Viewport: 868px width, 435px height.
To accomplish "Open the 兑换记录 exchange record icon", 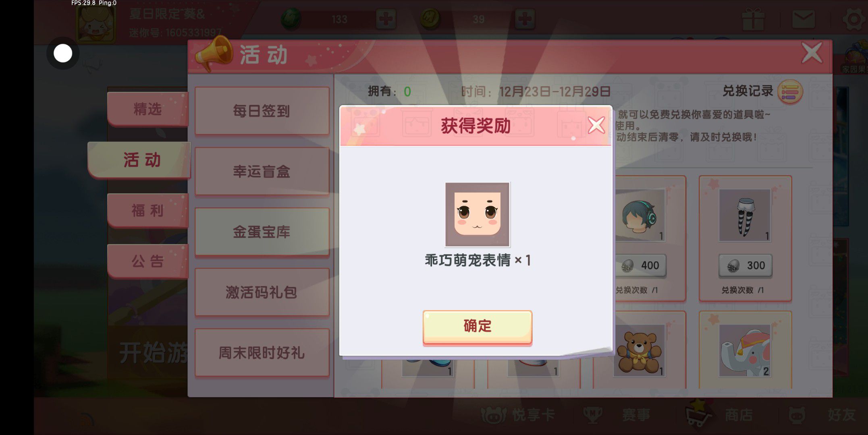I will [790, 92].
